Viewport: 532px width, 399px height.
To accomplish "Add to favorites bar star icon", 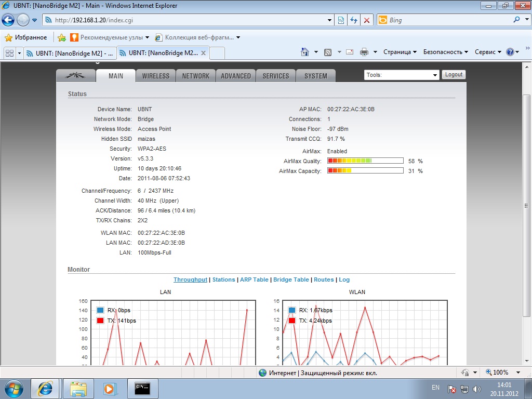I will [x=62, y=37].
